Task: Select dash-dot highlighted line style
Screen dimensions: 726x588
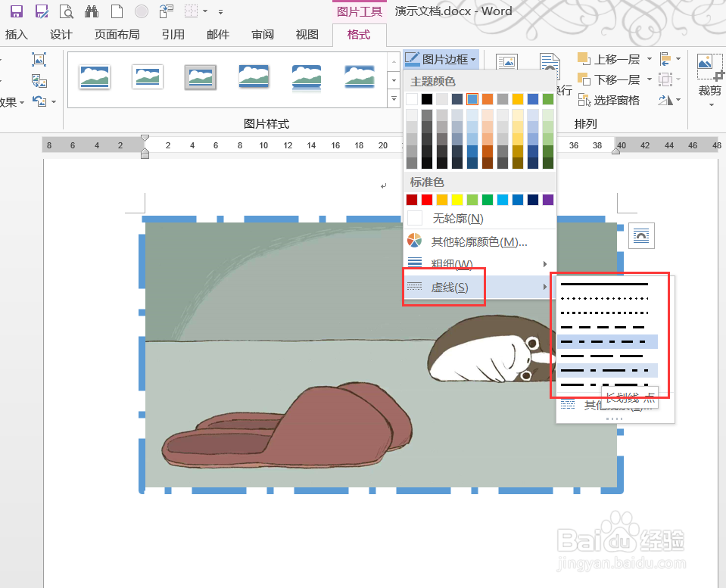Action: (x=607, y=342)
